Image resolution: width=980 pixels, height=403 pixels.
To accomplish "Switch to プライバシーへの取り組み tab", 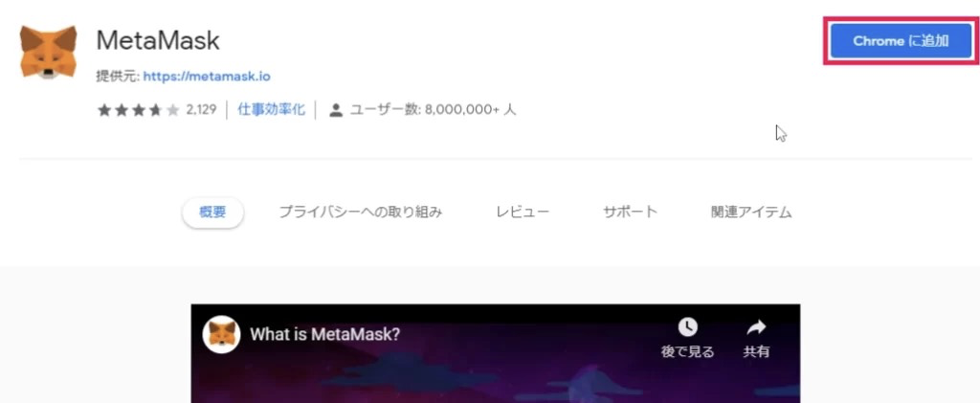I will (x=361, y=213).
